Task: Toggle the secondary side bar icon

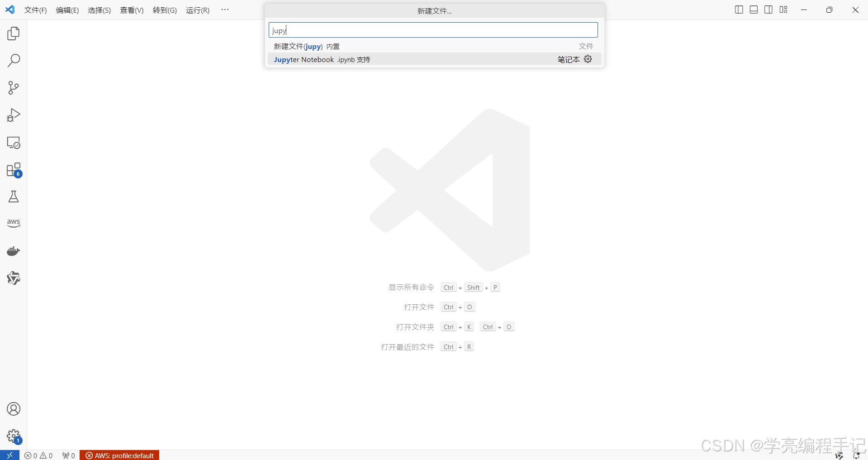Action: 768,10
